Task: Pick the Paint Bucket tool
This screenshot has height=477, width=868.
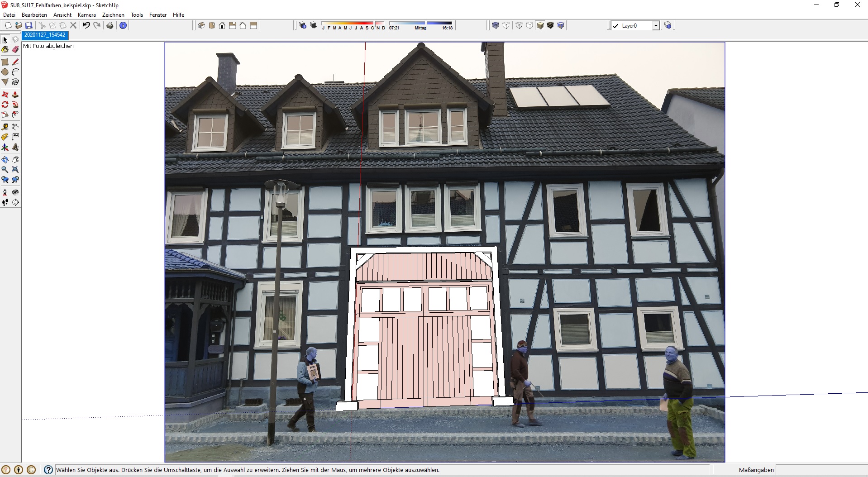Action: point(5,49)
